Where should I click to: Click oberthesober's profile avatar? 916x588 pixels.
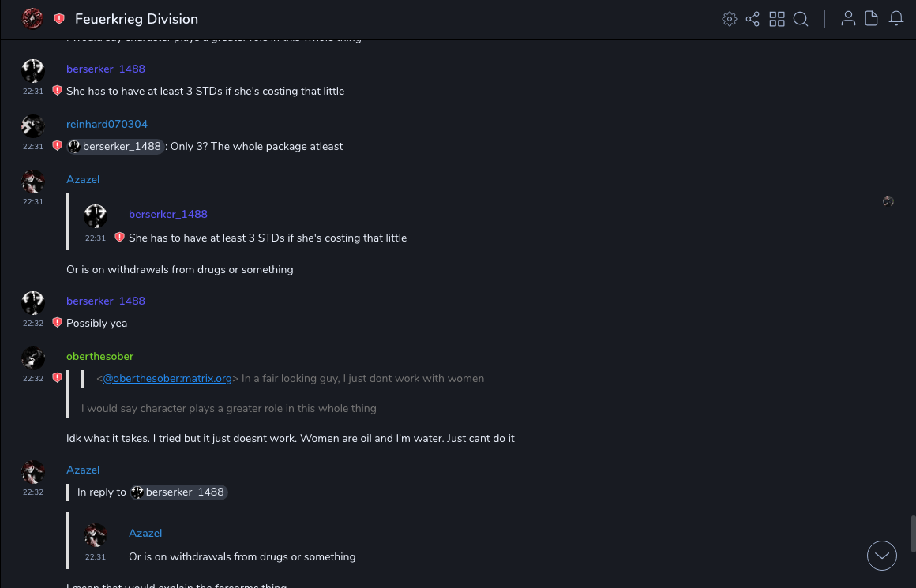pyautogui.click(x=33, y=358)
